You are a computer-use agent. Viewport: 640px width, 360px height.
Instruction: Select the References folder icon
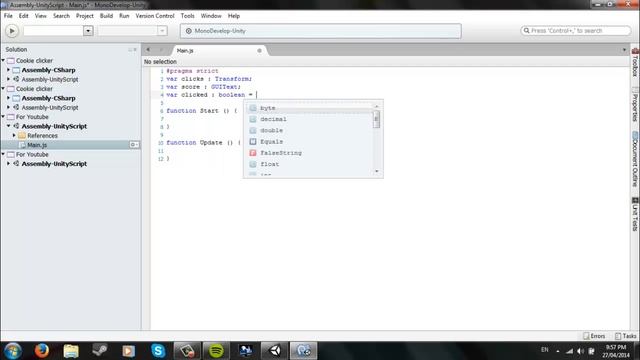(x=22, y=136)
